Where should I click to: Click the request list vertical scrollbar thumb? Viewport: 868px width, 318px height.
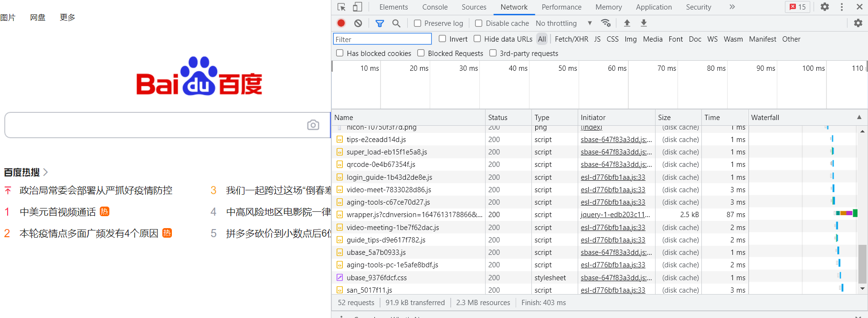click(x=862, y=264)
